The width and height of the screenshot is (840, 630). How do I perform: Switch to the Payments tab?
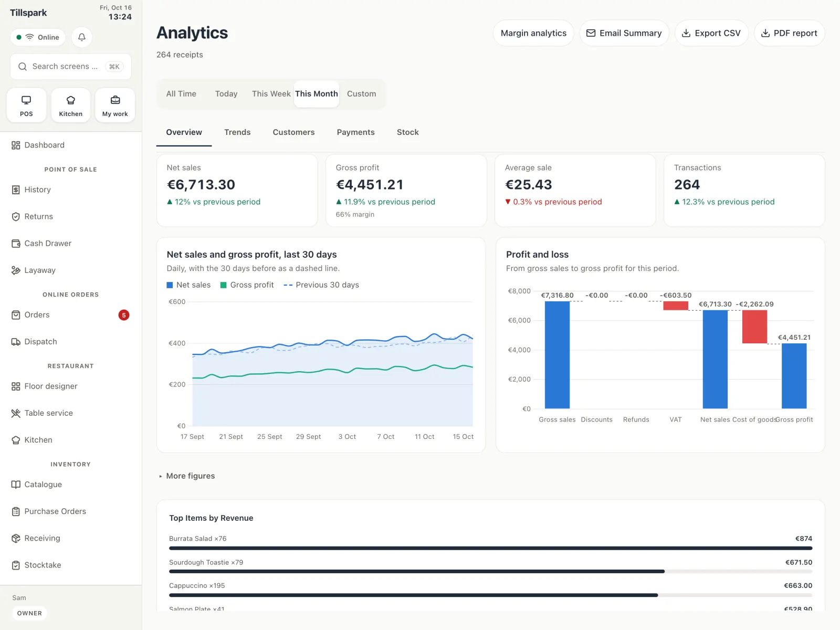[x=356, y=132]
